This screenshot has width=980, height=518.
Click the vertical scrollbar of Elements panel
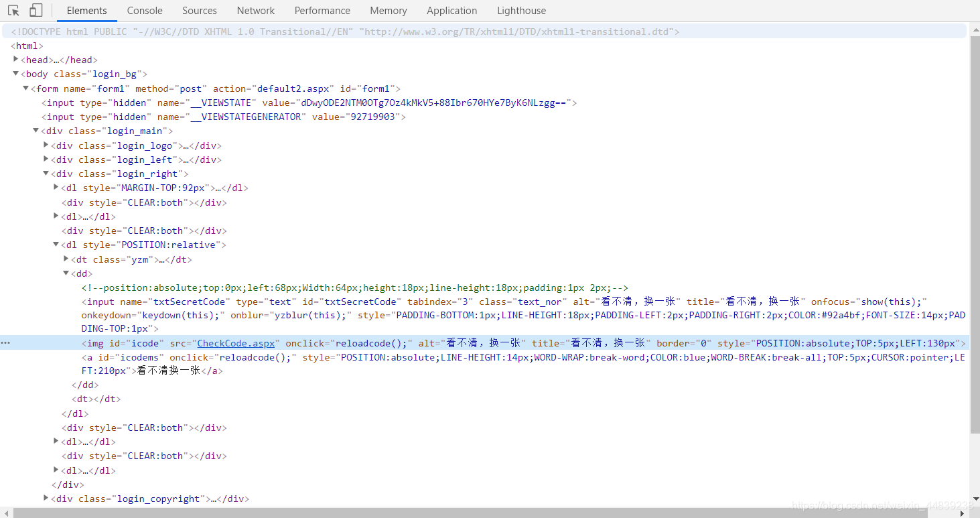[975, 235]
